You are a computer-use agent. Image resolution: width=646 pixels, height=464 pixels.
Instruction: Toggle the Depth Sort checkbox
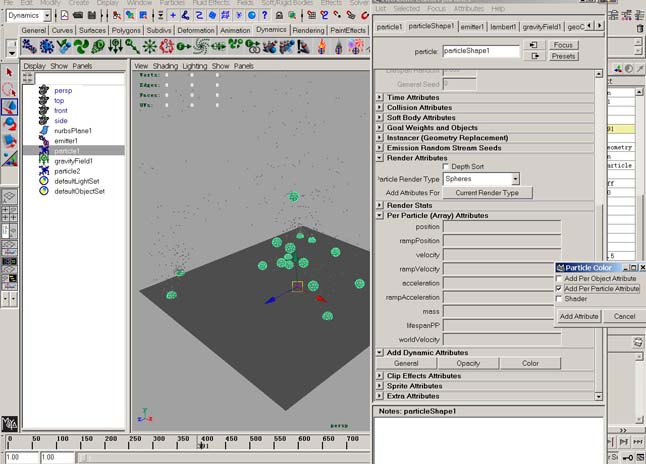[x=445, y=166]
